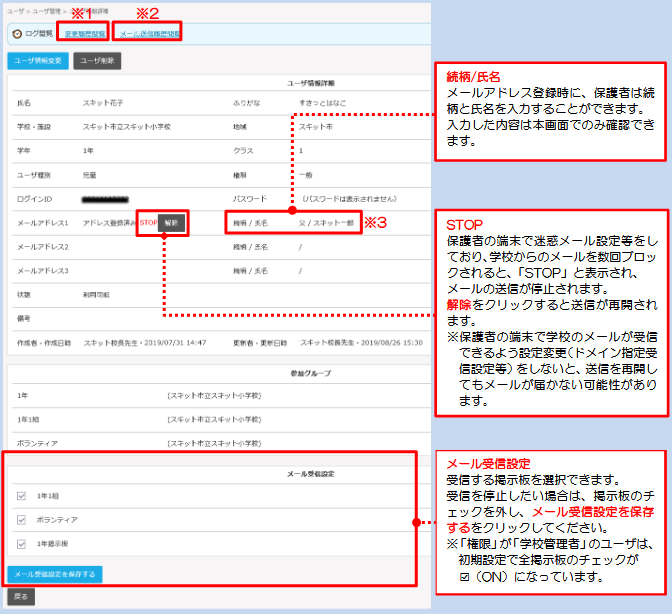
Task: Click メール受信設定を保存する button
Action: 55,574
